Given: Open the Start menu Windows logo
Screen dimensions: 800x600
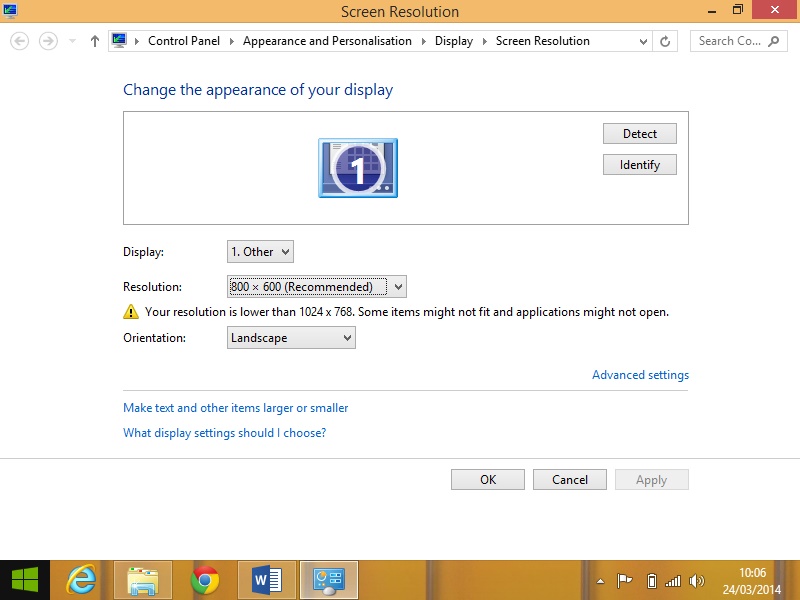Looking at the screenshot, I should pyautogui.click(x=24, y=580).
